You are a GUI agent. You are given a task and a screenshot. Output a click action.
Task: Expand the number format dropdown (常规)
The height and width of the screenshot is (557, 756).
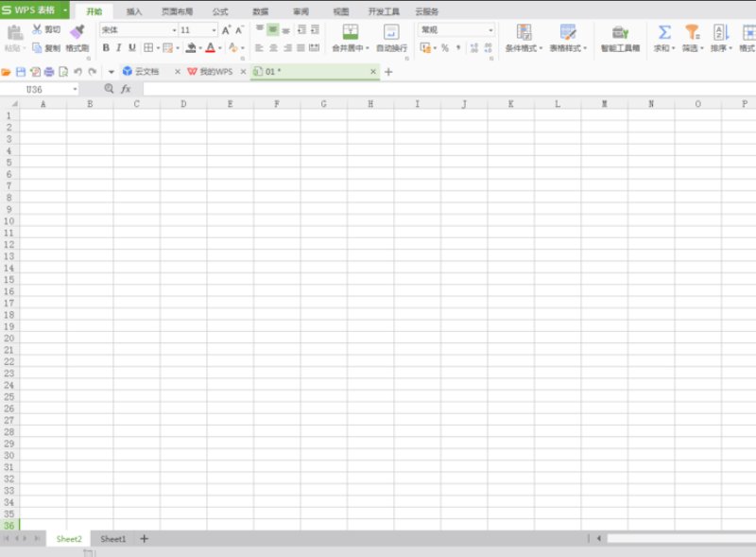pos(490,30)
